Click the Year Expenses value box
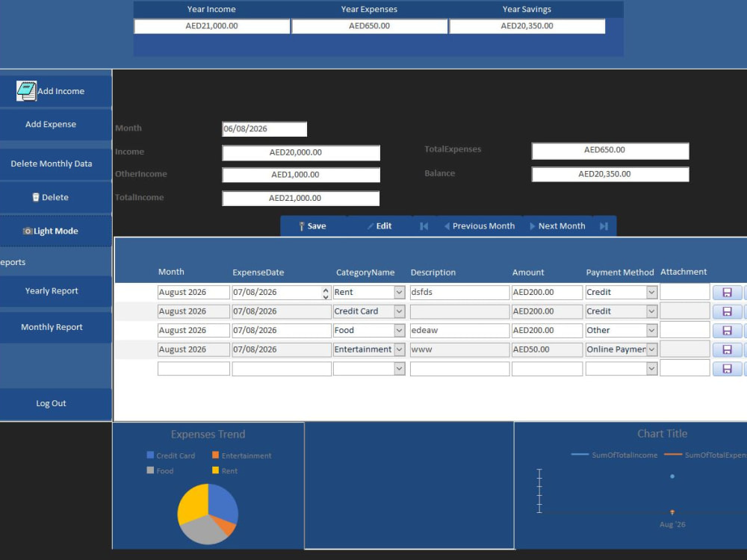This screenshot has height=560, width=747. 369,26
